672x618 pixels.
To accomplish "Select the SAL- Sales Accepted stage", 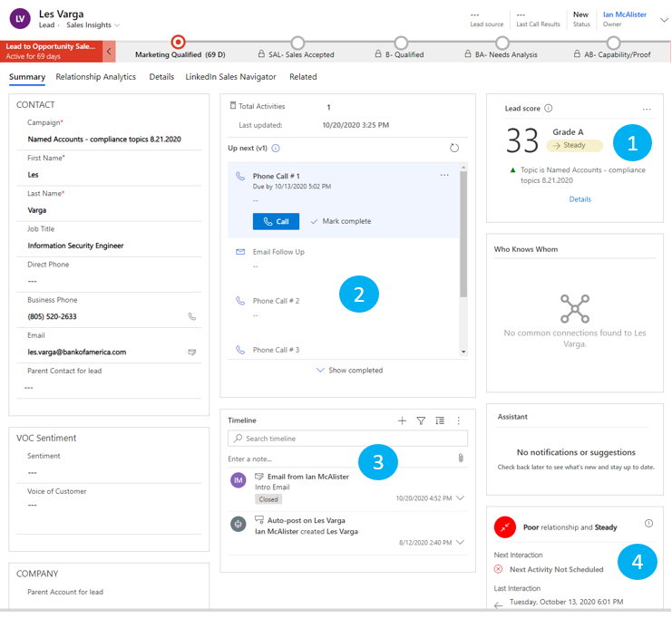I will tap(297, 43).
